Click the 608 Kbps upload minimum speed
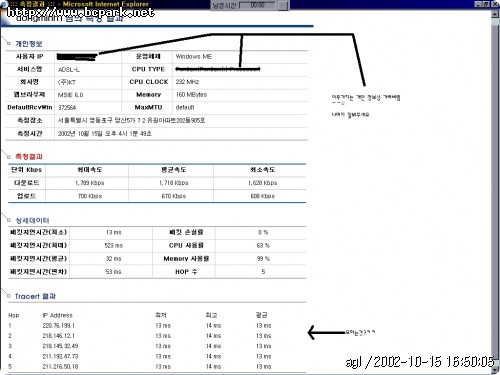This screenshot has width=500, height=375. 263,196
